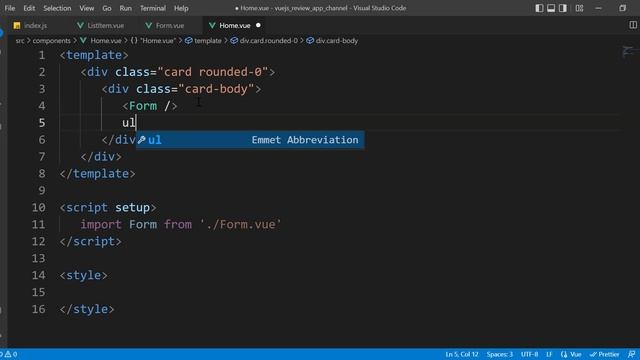Click the components breadcrumb
The height and width of the screenshot is (360, 640).
51,41
